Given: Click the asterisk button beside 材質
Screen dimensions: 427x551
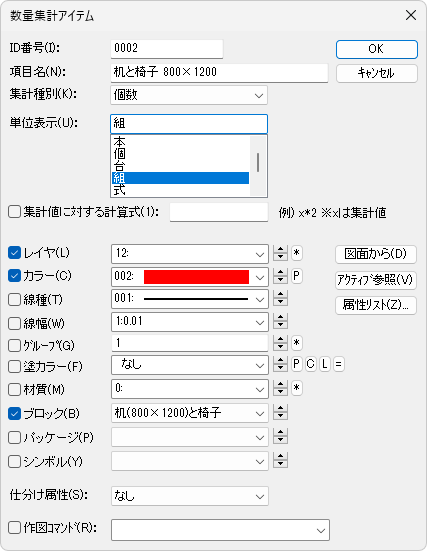Looking at the screenshot, I should click(297, 388).
